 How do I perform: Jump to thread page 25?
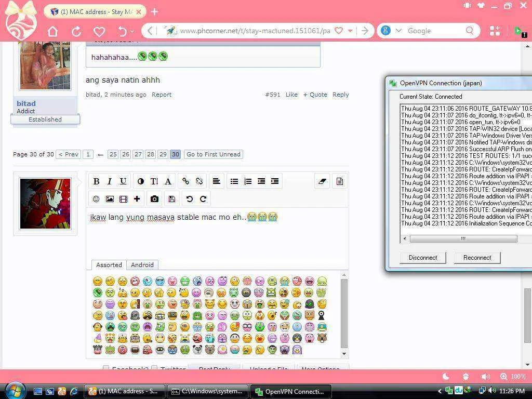click(113, 154)
